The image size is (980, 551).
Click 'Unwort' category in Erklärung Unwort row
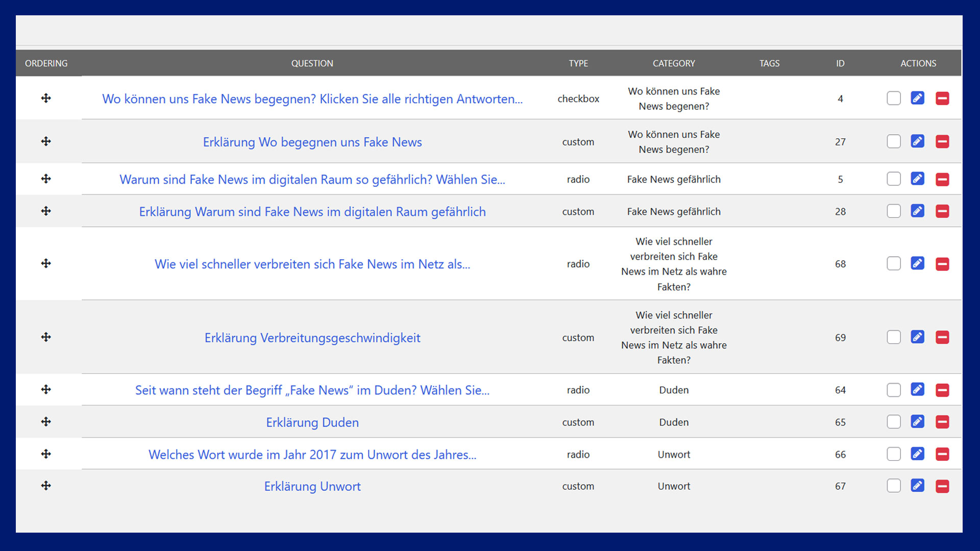click(x=674, y=486)
